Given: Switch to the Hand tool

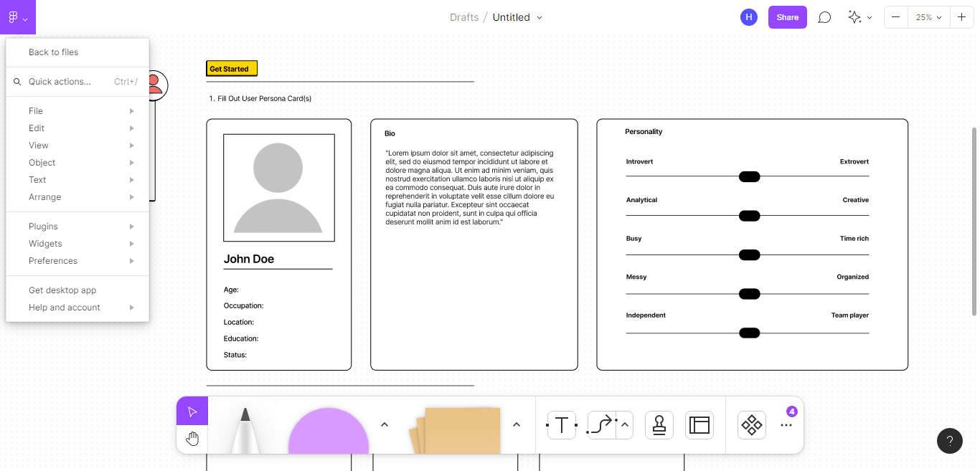Looking at the screenshot, I should pos(192,437).
